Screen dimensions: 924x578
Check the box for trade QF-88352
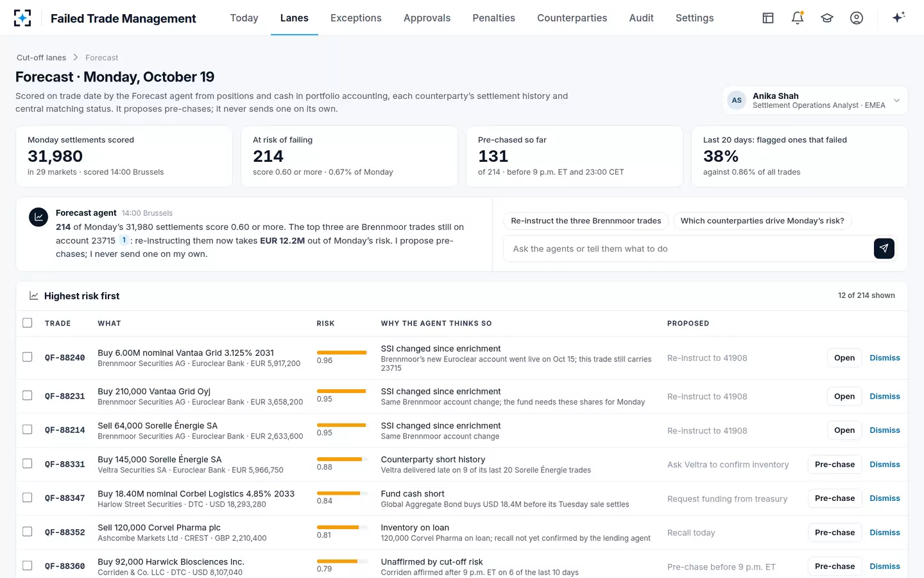pyautogui.click(x=28, y=532)
